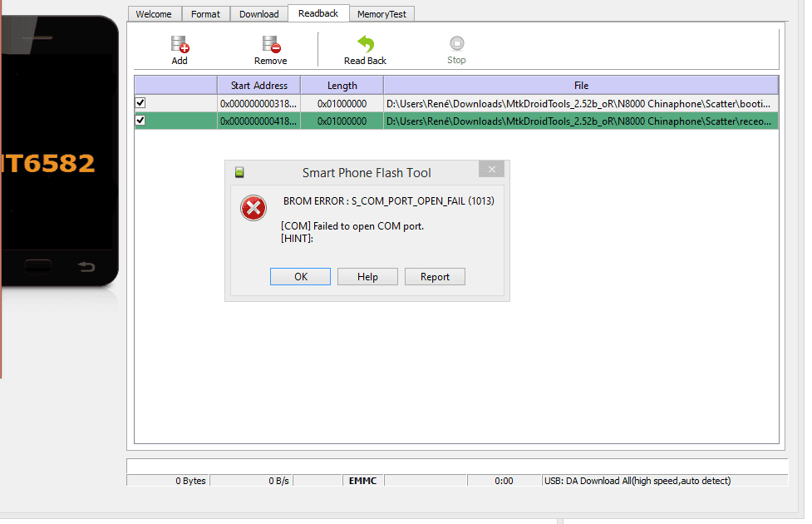Click Length cell of the receo... row
812x524 pixels.
[342, 121]
